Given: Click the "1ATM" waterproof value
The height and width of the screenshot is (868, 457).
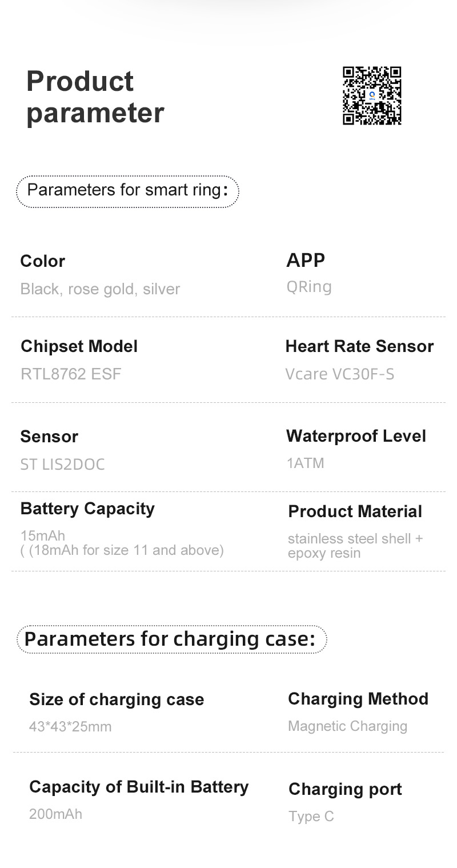Looking at the screenshot, I should point(305,463).
